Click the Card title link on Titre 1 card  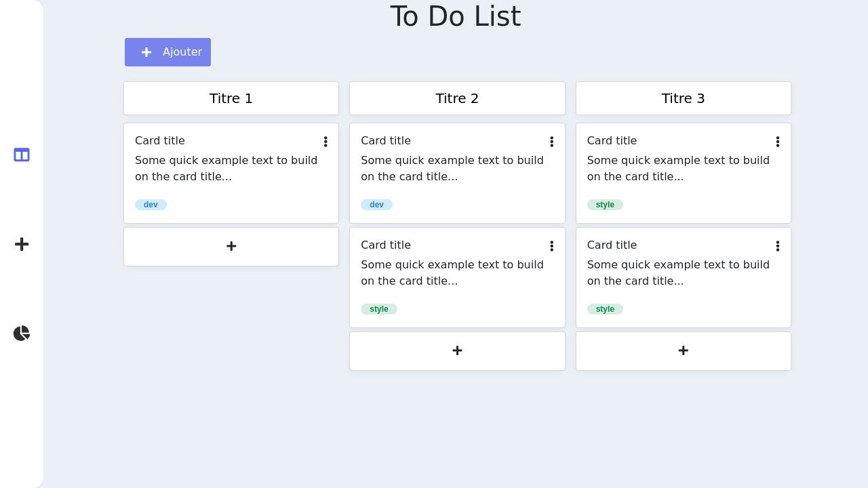coord(160,141)
